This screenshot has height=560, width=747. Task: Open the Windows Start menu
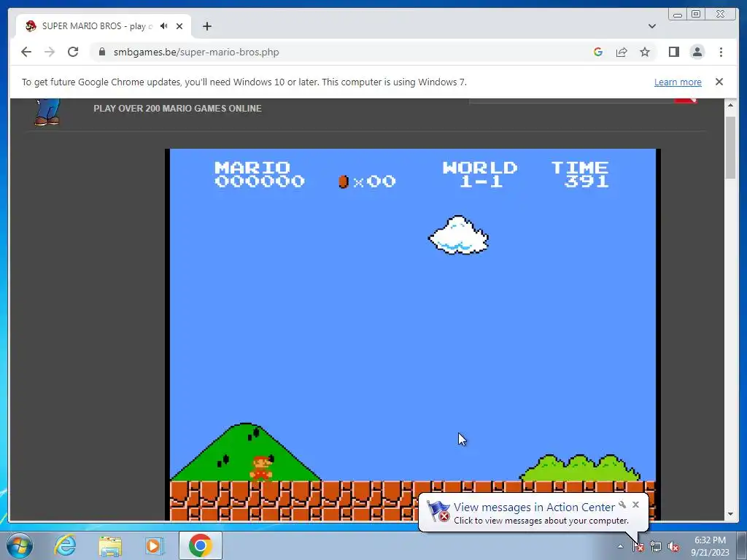click(20, 545)
